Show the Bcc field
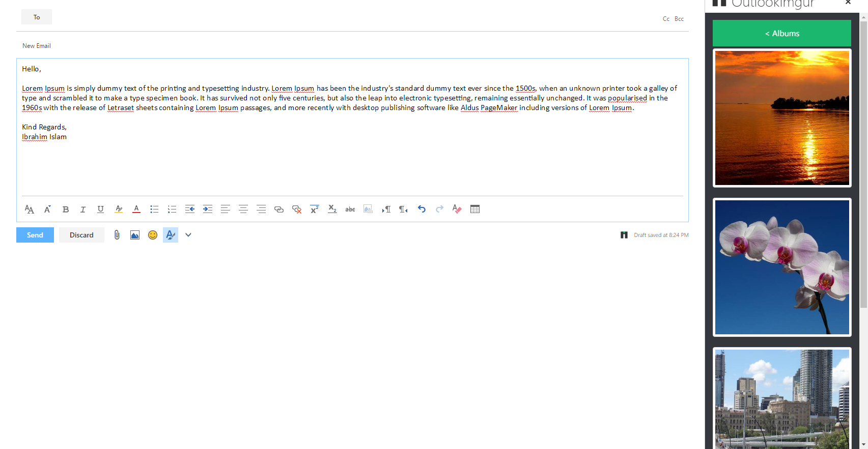 pyautogui.click(x=679, y=19)
